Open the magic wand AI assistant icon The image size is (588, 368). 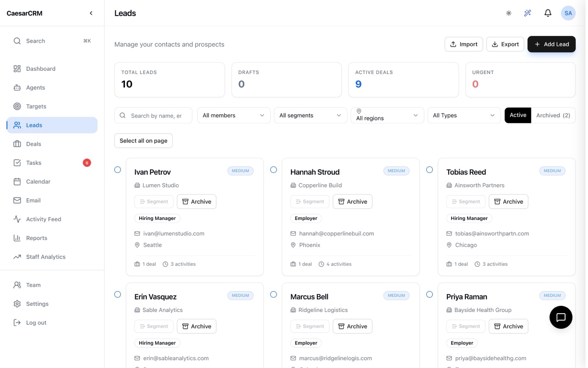527,13
